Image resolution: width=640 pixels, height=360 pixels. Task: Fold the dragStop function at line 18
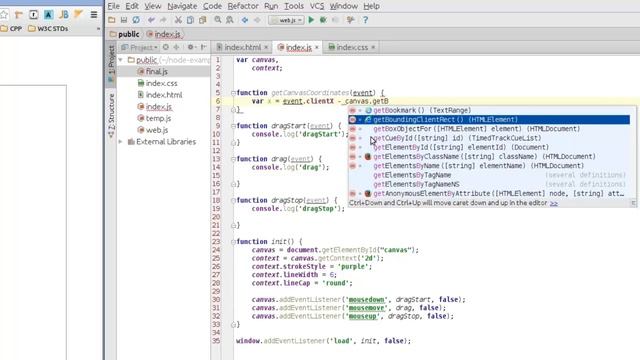(233, 200)
